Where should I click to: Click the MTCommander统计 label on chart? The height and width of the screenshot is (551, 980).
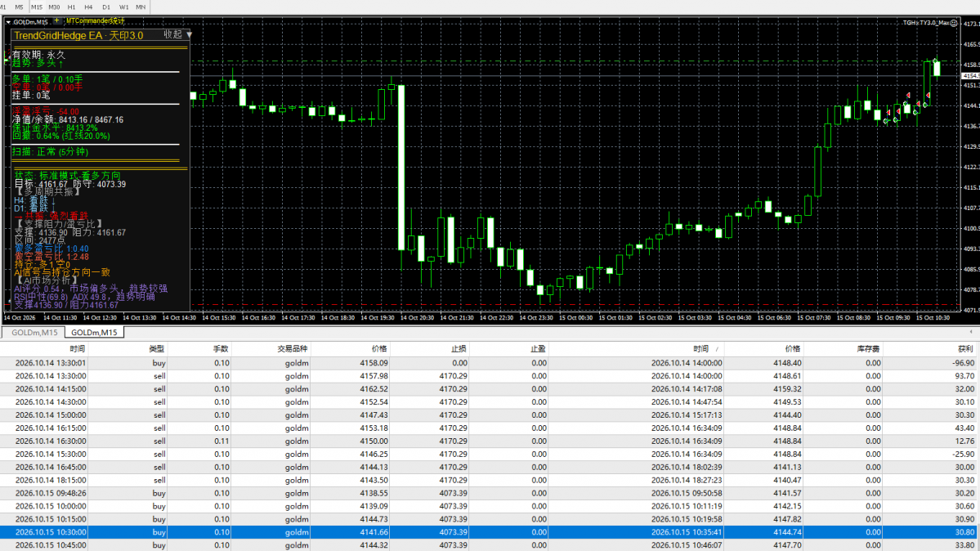point(96,21)
